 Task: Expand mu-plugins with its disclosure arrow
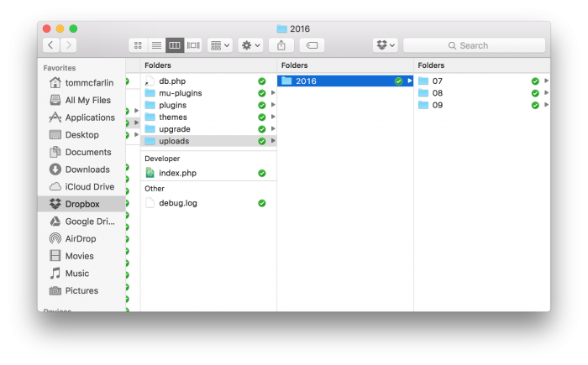(x=273, y=92)
